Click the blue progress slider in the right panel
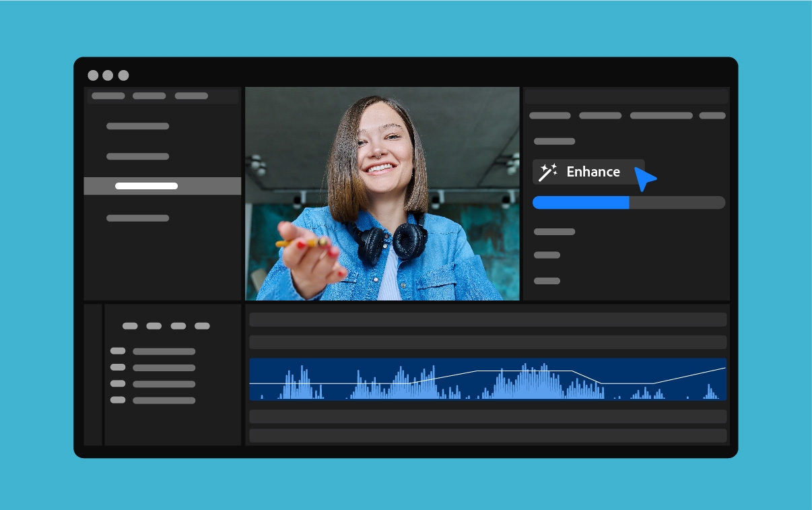 pos(580,202)
